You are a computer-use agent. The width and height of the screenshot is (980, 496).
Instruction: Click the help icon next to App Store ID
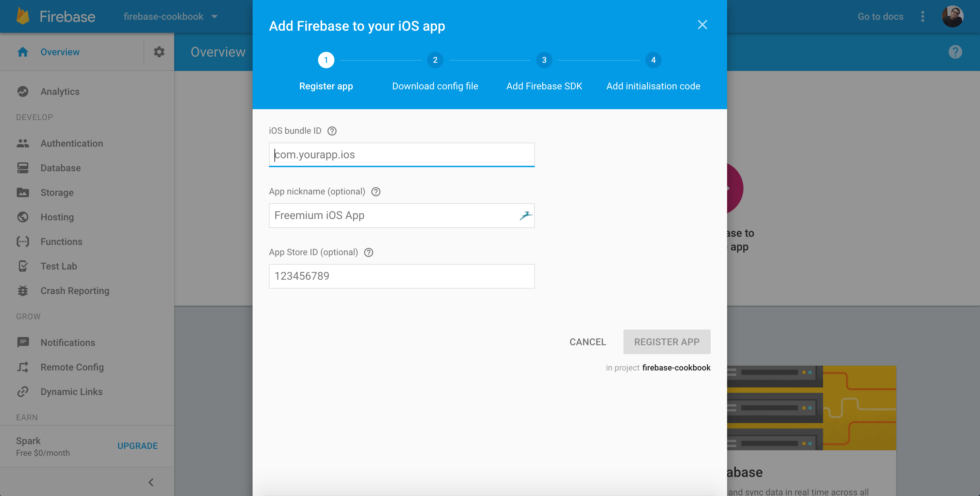click(x=369, y=252)
